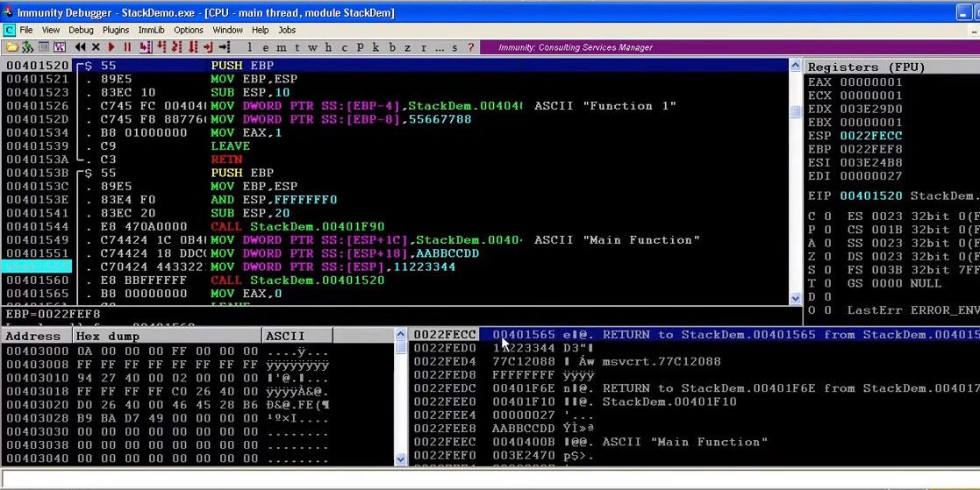Click the Trace into icon
Image resolution: width=980 pixels, height=490 pixels.
pos(177,46)
